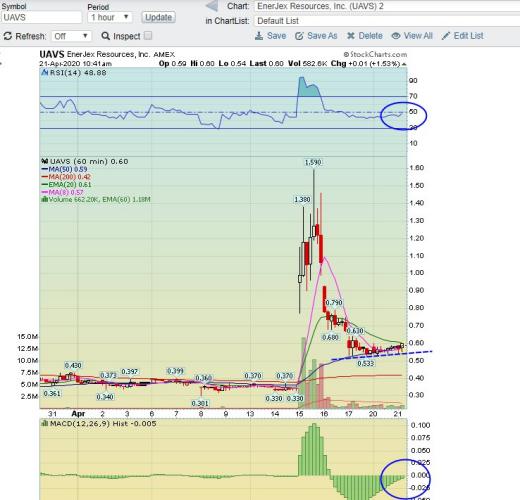The width and height of the screenshot is (520, 500).
Task: Click the RSI(14) indicator icon
Action: 44,72
